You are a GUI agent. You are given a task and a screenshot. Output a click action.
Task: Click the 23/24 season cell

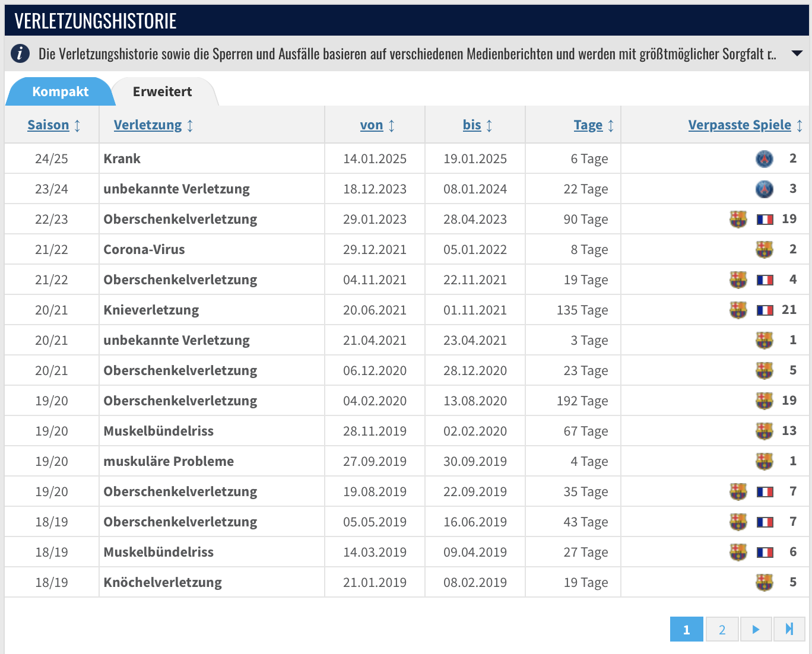[x=52, y=189]
